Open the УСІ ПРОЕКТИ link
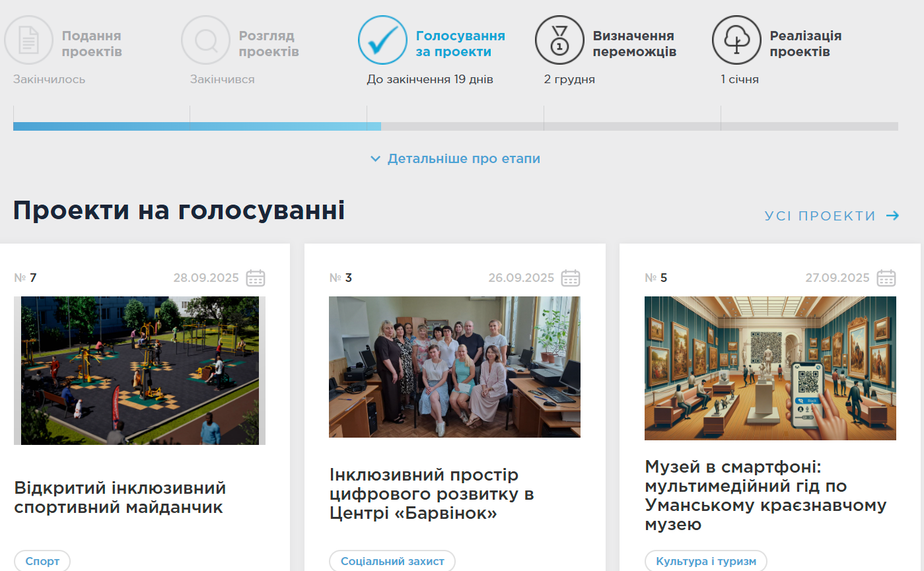Image resolution: width=924 pixels, height=571 pixels. click(819, 215)
